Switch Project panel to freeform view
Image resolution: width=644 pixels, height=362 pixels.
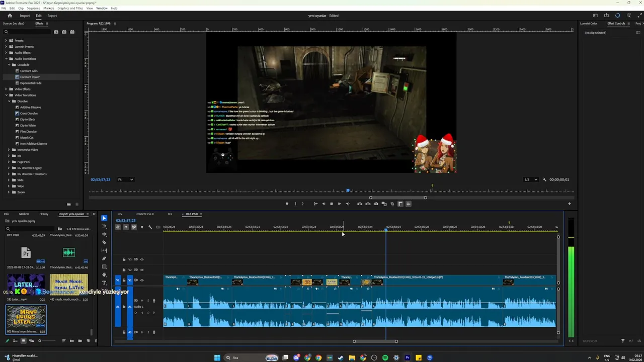click(31, 341)
